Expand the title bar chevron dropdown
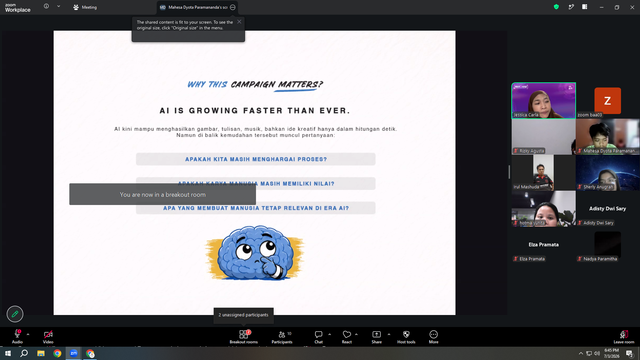Viewport: 640px width, 360px height. click(58, 7)
